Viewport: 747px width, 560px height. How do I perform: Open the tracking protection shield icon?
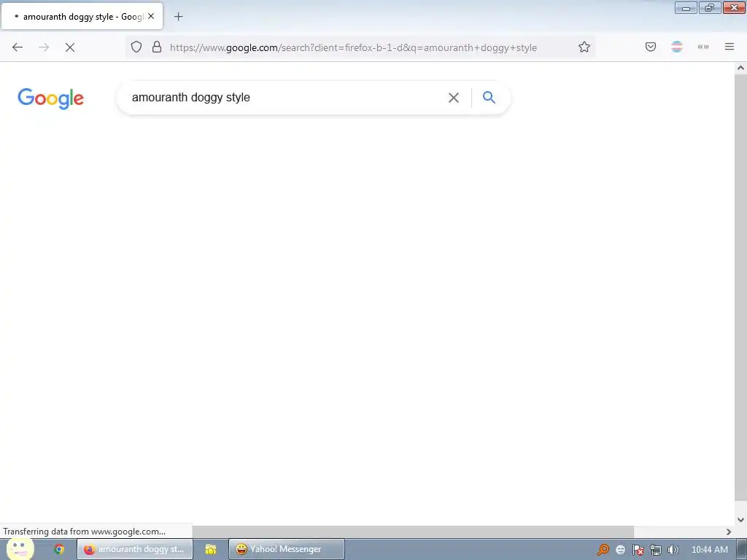[x=136, y=47]
